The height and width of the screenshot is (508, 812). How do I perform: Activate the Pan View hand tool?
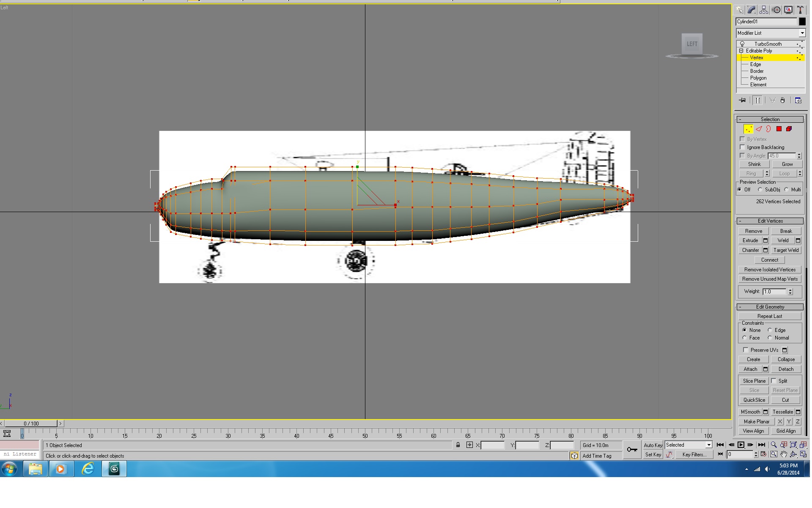(784, 454)
